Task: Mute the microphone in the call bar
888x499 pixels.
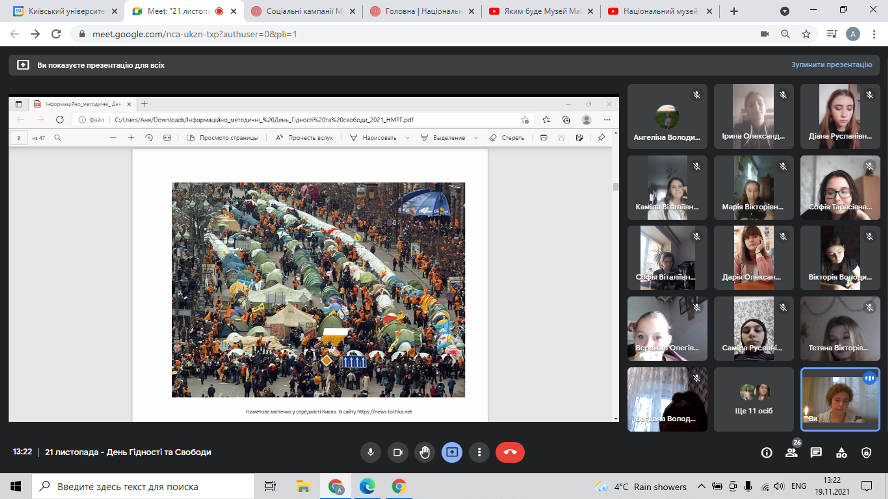Action: pos(371,452)
